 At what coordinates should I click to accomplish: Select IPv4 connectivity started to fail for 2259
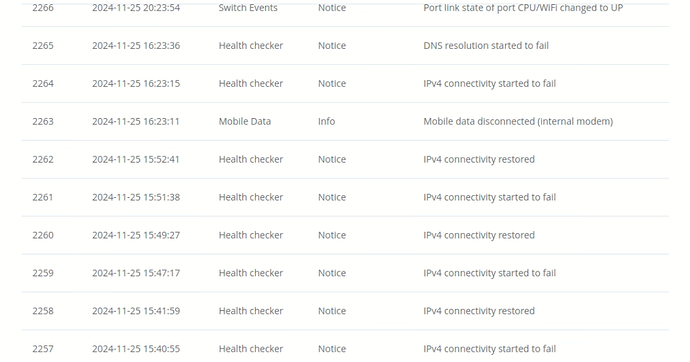click(489, 273)
